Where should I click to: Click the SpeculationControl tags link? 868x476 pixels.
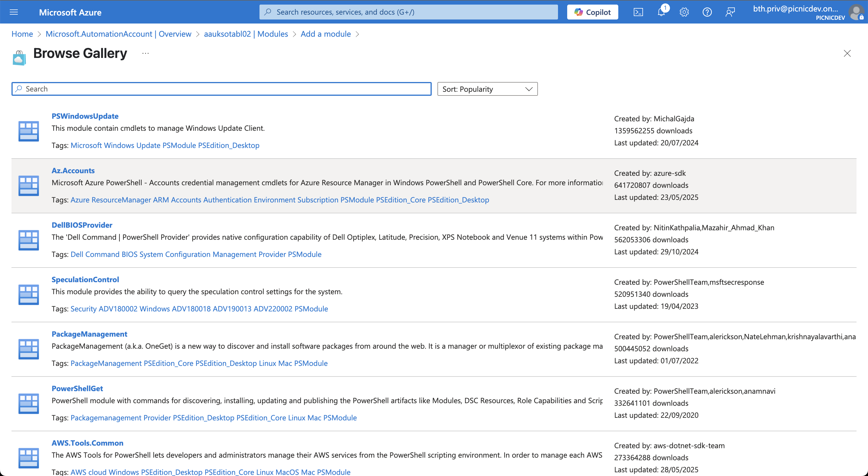199,309
